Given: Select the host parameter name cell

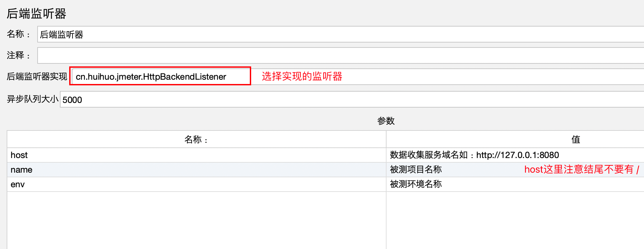Looking at the screenshot, I should [x=196, y=155].
